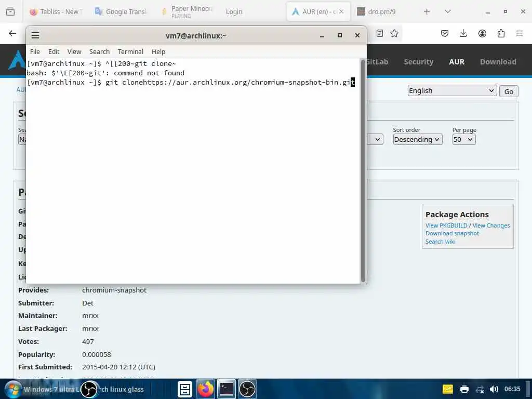The image size is (532, 399).
Task: Click the Votes value 497
Action: [88, 342]
